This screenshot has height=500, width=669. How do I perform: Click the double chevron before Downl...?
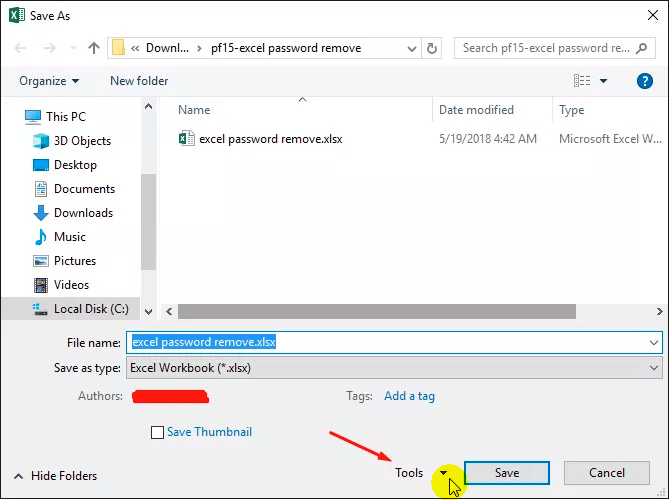[x=135, y=48]
